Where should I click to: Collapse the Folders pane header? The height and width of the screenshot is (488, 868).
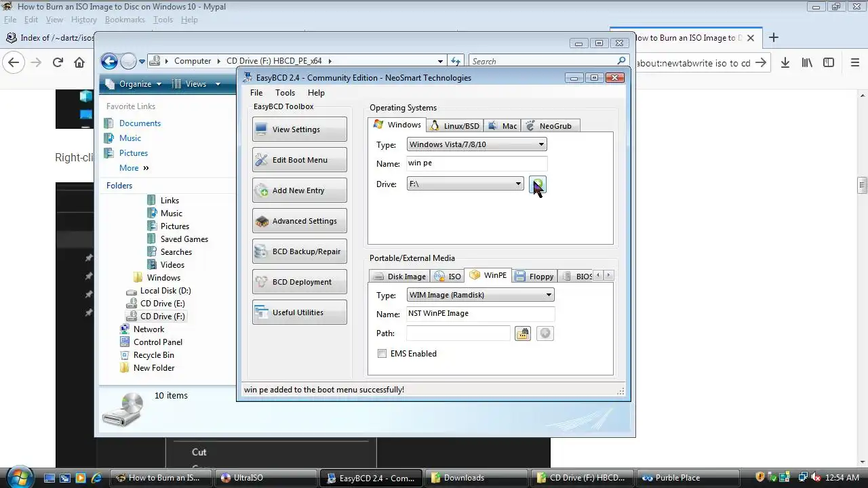pos(167,186)
